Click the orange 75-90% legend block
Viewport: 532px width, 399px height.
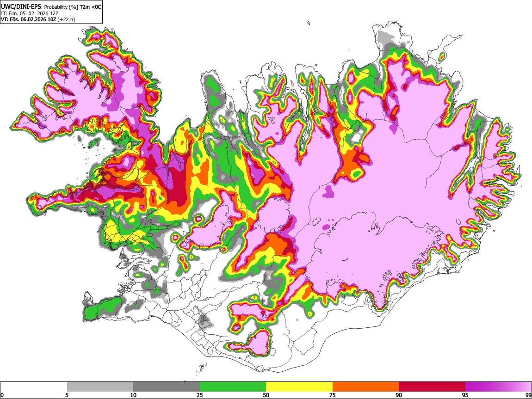365,387
